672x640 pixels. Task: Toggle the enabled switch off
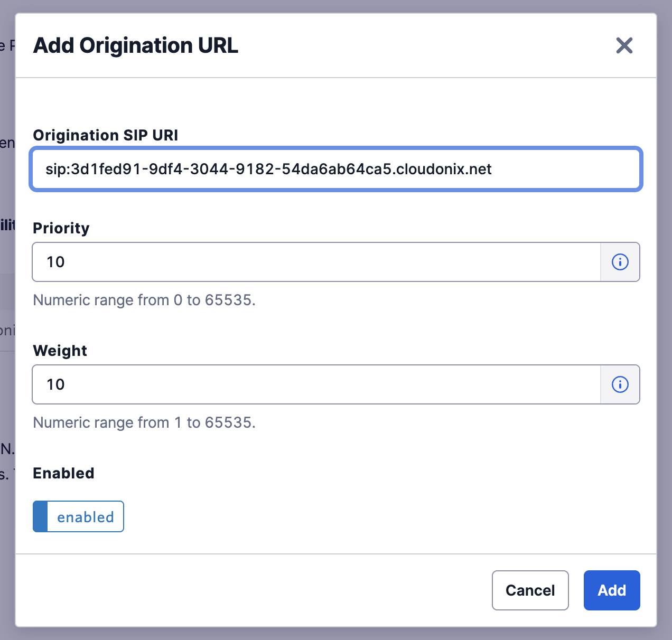(78, 516)
